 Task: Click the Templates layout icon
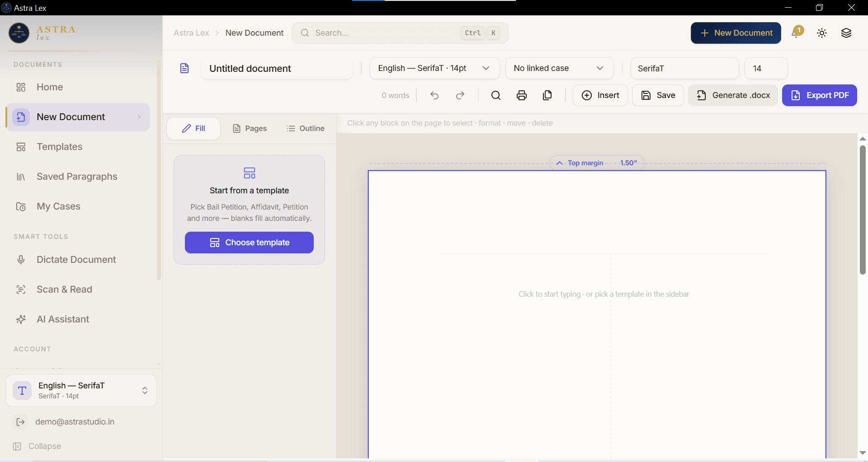21,147
